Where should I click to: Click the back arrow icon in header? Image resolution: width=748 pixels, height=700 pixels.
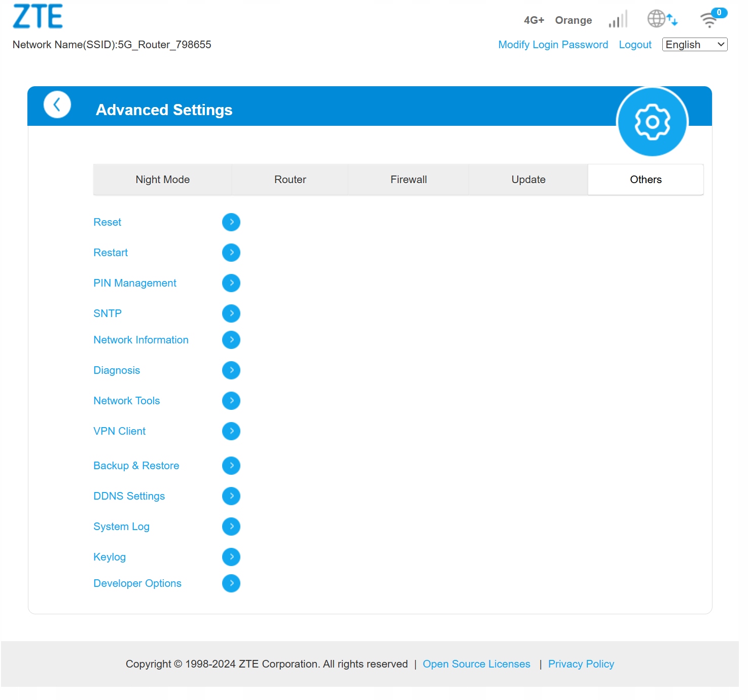[57, 105]
